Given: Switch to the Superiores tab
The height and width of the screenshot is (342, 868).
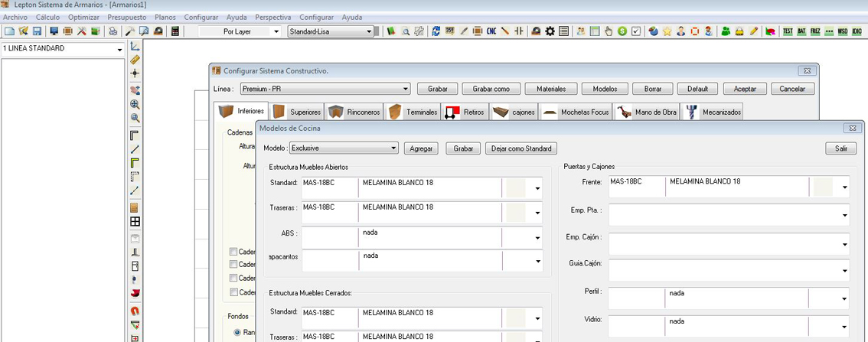Looking at the screenshot, I should pos(297,112).
